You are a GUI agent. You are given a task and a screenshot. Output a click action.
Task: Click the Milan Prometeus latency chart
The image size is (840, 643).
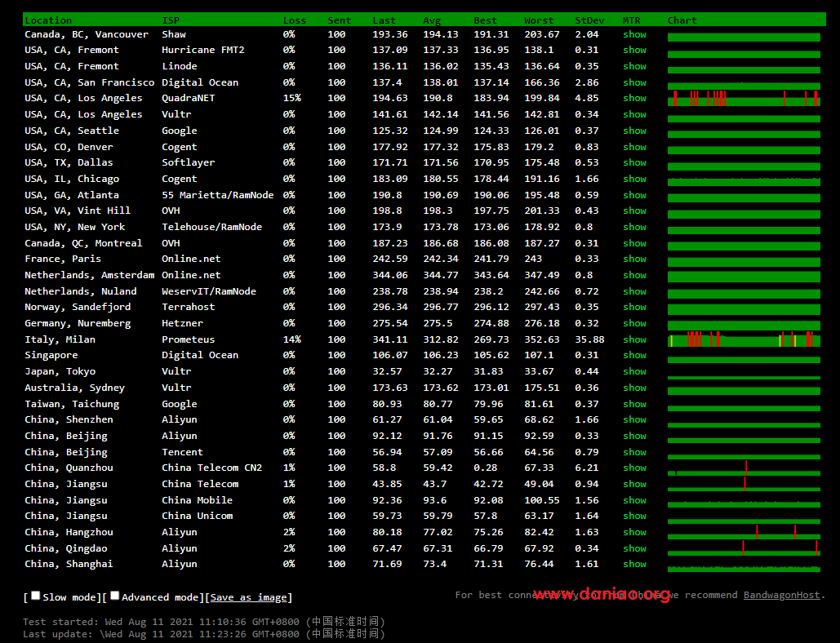[744, 339]
